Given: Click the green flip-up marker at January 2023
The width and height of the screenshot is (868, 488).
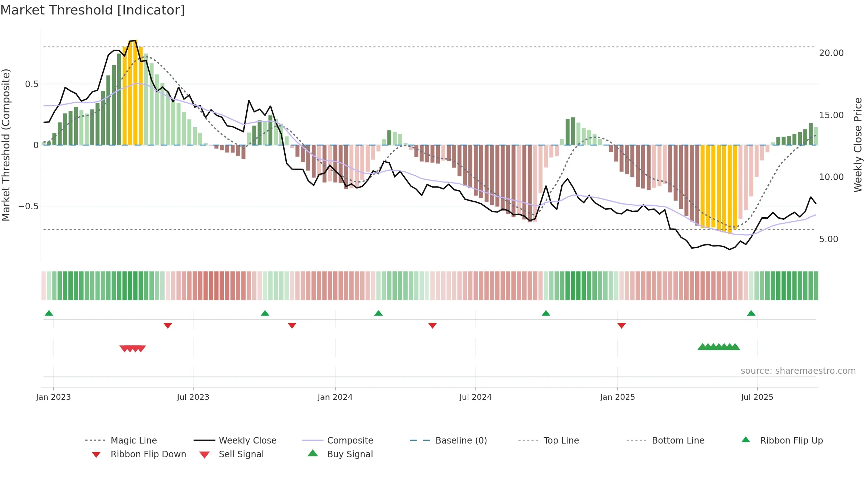Looking at the screenshot, I should coord(49,313).
